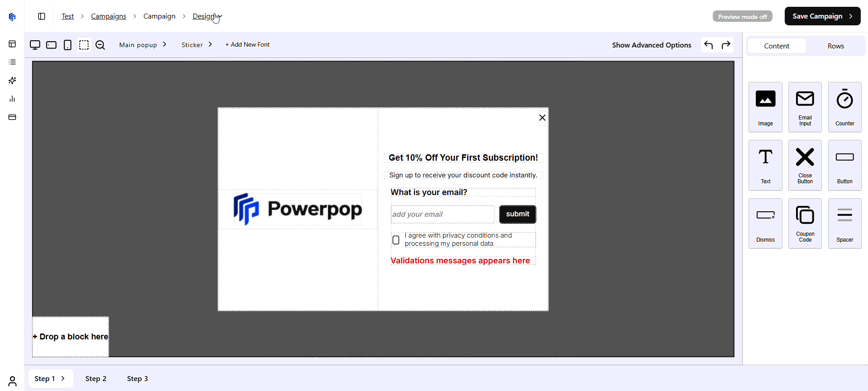
Task: Select the Dismiss content block
Action: coord(765,224)
